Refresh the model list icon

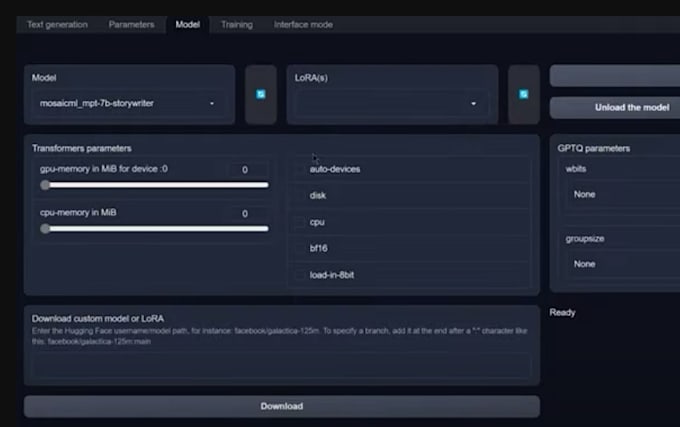click(261, 95)
